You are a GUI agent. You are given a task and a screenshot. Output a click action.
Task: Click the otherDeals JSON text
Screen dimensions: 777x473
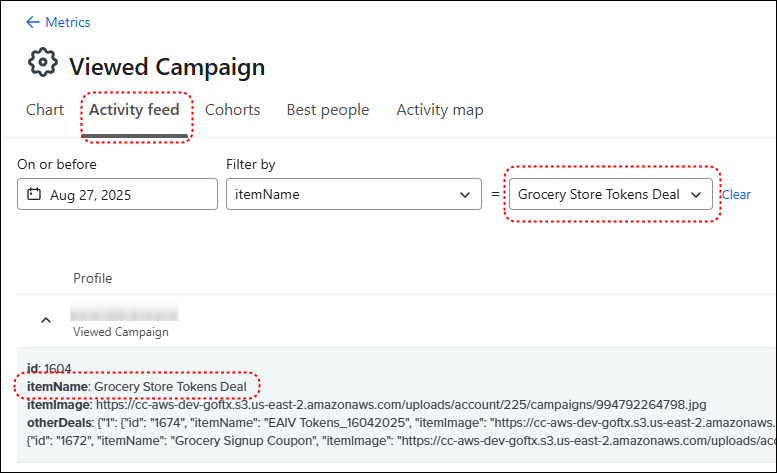click(400, 421)
